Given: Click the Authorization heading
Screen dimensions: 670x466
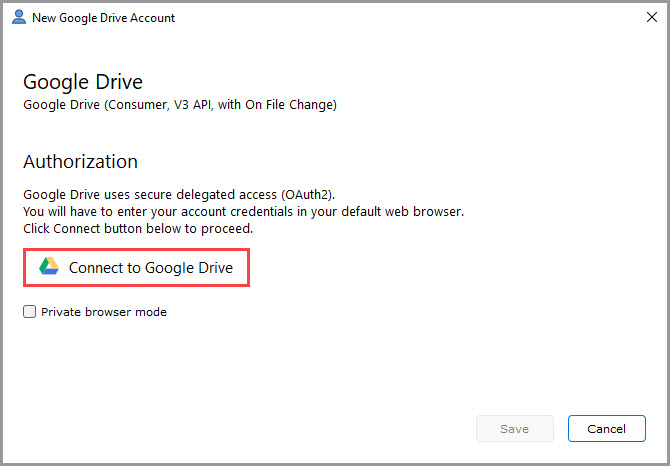Looking at the screenshot, I should click(80, 161).
